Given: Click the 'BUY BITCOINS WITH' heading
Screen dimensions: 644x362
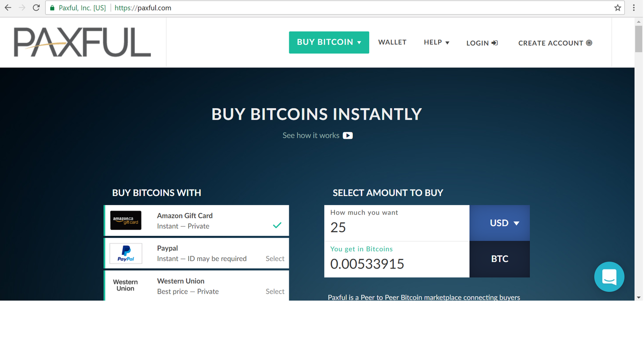Looking at the screenshot, I should (156, 193).
